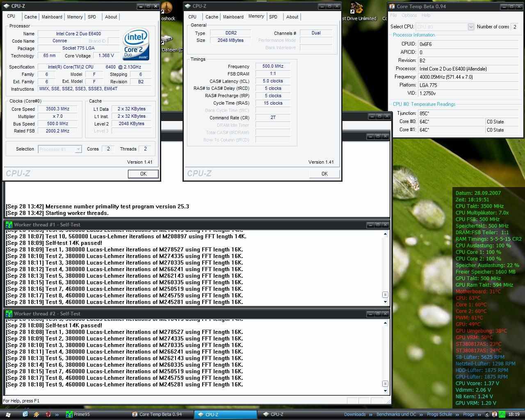The image size is (525, 420).
Task: Select the highlighted CPU-Z taskbar button
Action: pos(226,414)
